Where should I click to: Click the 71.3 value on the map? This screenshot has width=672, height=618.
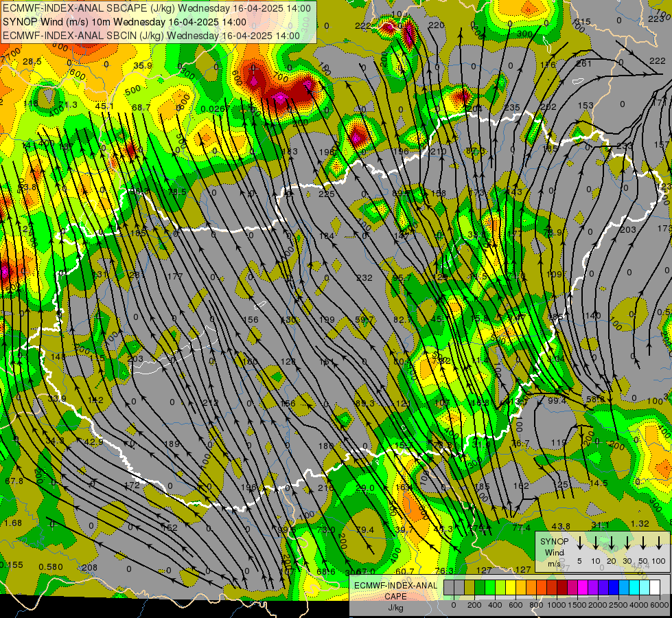pos(68,105)
